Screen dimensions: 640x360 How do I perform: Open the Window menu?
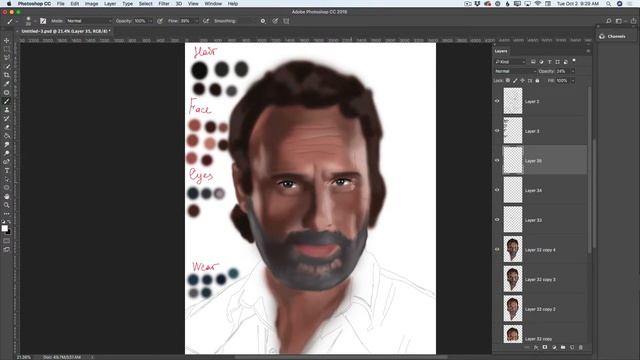coord(213,4)
